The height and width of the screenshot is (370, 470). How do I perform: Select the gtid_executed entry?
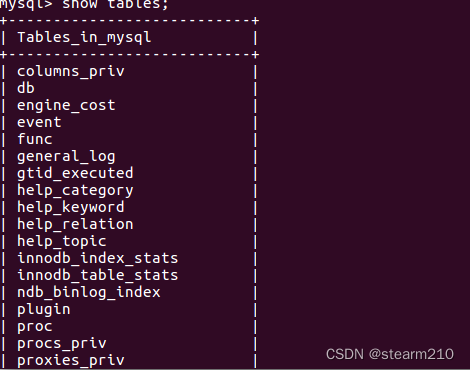[x=75, y=173]
